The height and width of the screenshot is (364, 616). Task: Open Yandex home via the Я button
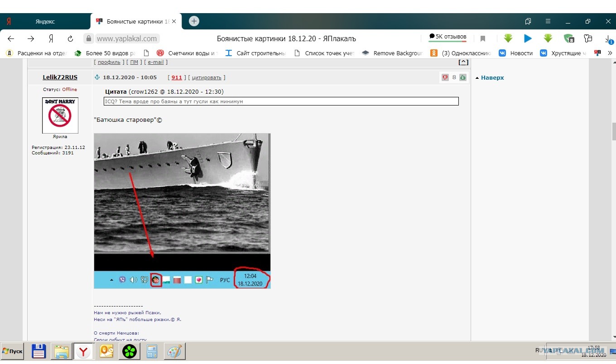point(51,38)
